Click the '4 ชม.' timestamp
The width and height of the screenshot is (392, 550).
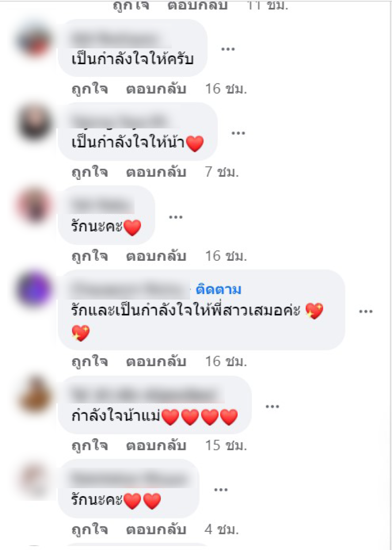(221, 529)
